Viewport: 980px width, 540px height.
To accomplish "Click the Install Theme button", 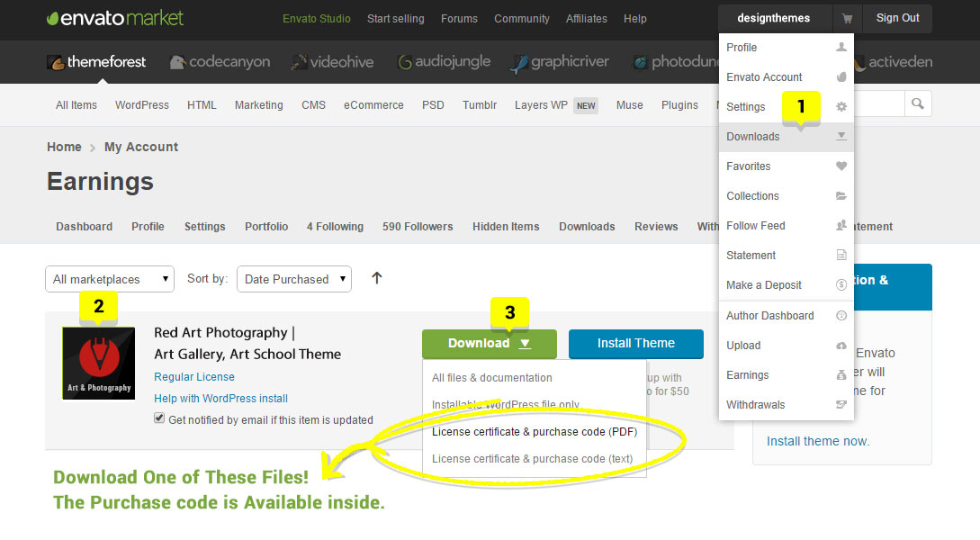I will (635, 344).
